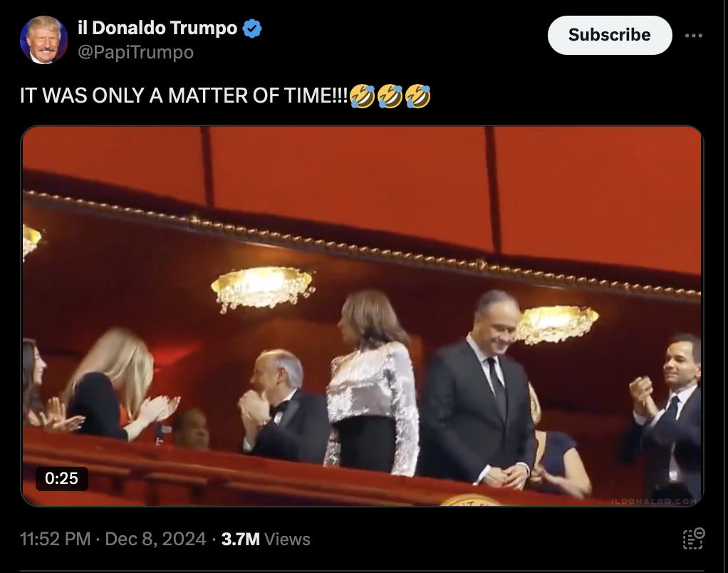728x573 pixels.
Task: Click the reader view icon below video
Action: coord(694,539)
